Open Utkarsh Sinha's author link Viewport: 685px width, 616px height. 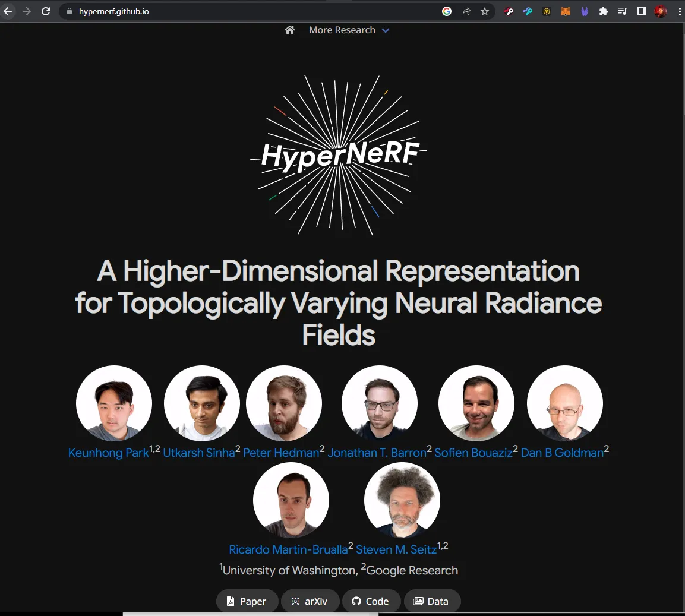(199, 453)
